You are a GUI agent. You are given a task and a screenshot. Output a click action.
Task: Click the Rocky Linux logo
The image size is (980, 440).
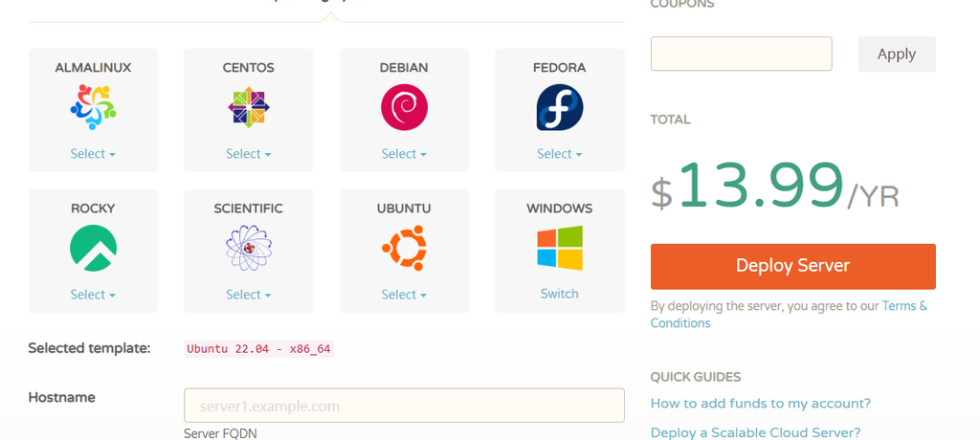(93, 249)
